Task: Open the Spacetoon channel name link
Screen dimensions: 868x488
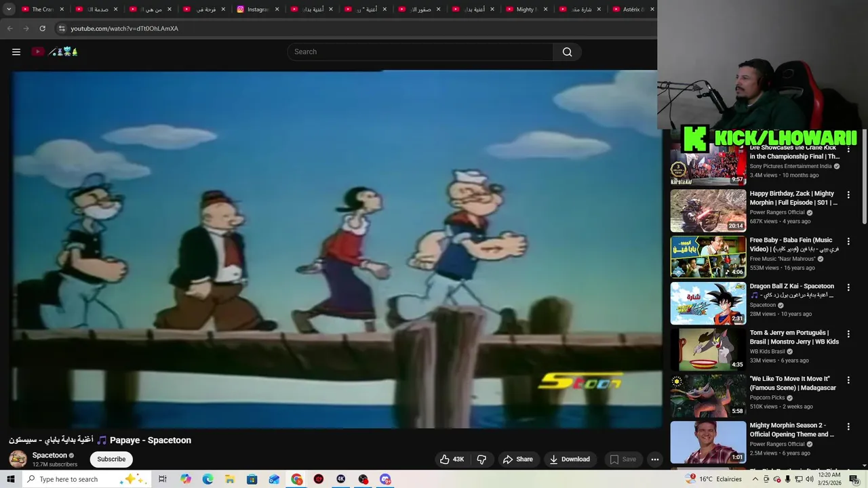Action: click(50, 455)
